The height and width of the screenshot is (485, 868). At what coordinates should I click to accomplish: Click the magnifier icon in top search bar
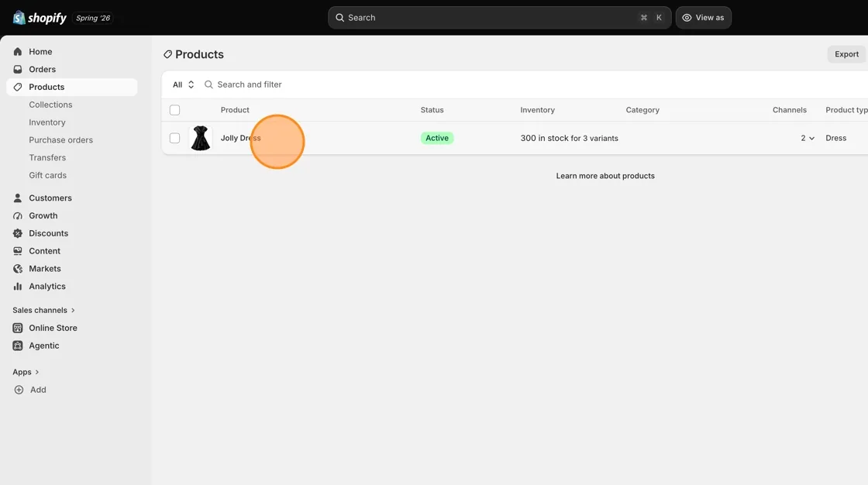click(x=340, y=18)
